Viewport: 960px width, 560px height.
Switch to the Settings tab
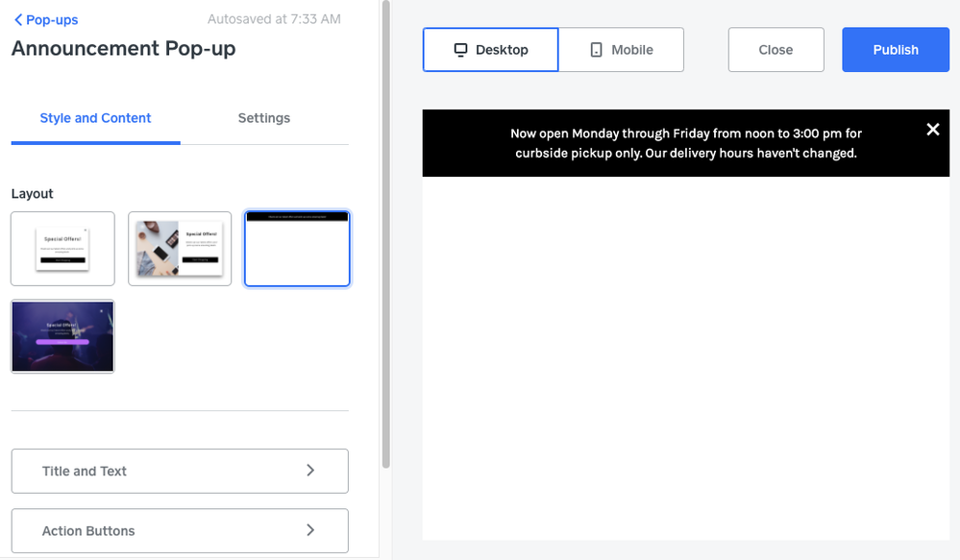[x=264, y=118]
